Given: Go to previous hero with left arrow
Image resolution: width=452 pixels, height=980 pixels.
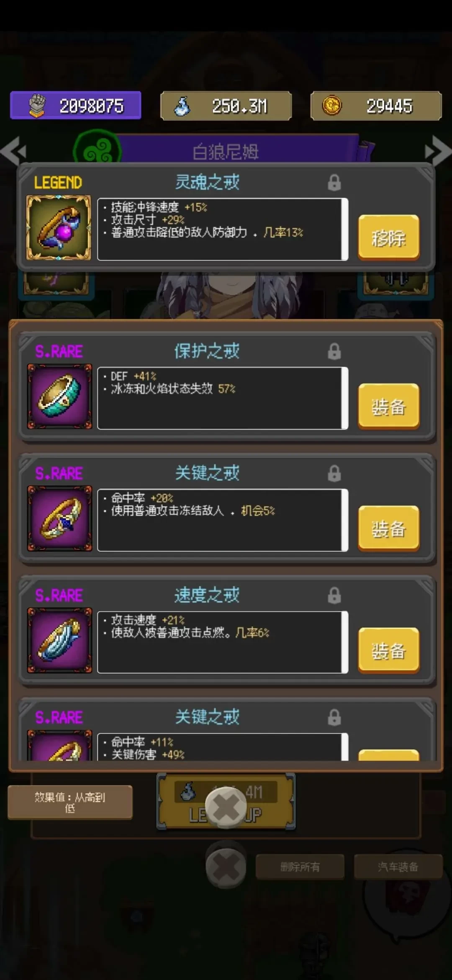Looking at the screenshot, I should click(x=13, y=151).
